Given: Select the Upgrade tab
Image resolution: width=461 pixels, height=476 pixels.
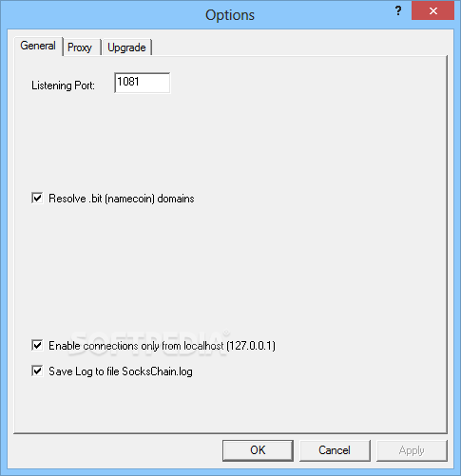Looking at the screenshot, I should pyautogui.click(x=126, y=48).
